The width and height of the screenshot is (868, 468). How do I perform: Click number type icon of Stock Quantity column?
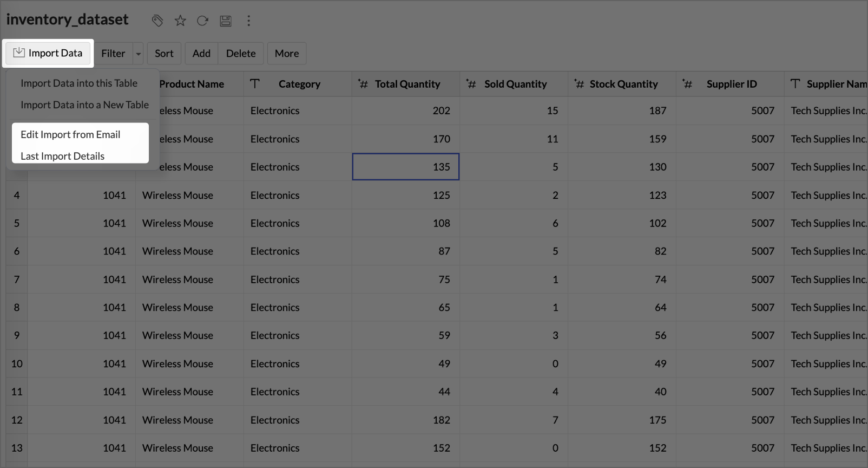(579, 83)
